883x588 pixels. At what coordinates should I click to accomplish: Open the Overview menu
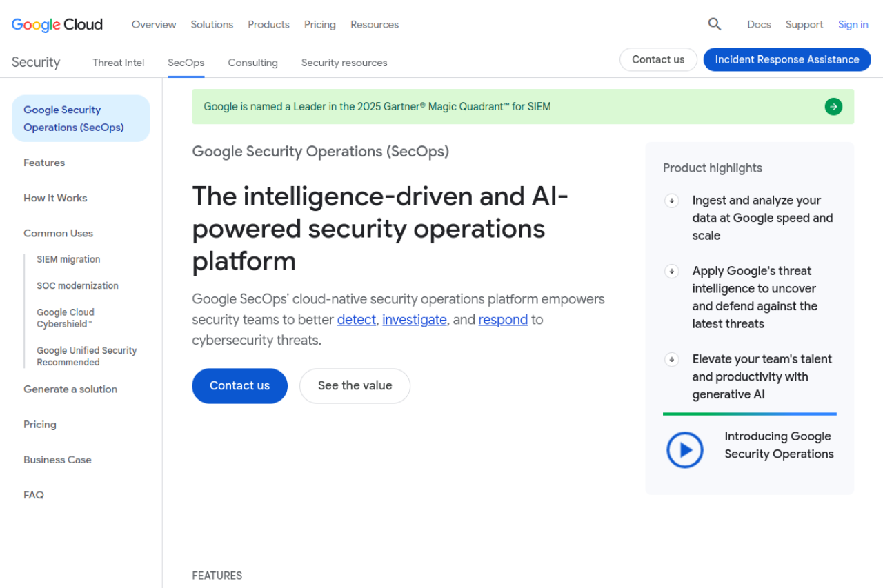(x=154, y=24)
